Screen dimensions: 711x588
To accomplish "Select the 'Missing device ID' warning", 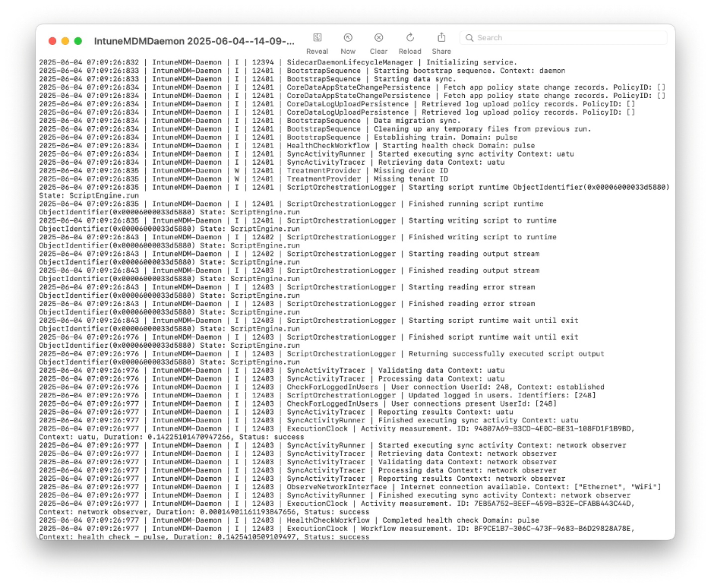I will click(244, 170).
